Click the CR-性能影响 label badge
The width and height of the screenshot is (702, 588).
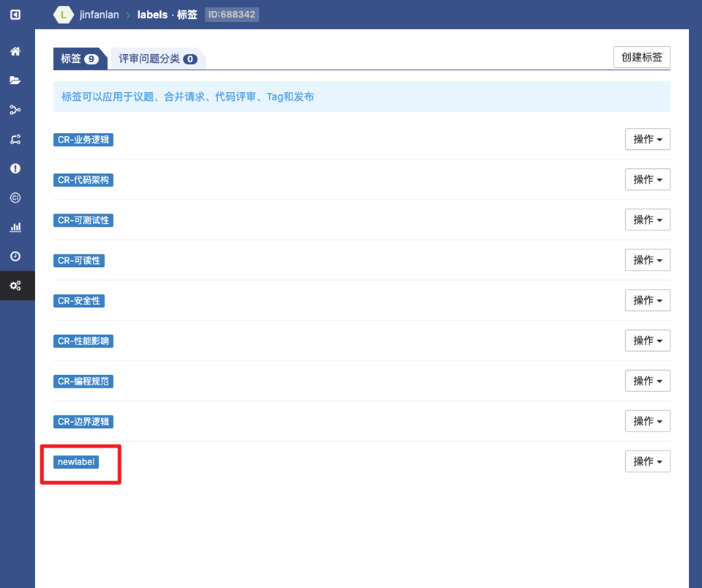pos(83,341)
